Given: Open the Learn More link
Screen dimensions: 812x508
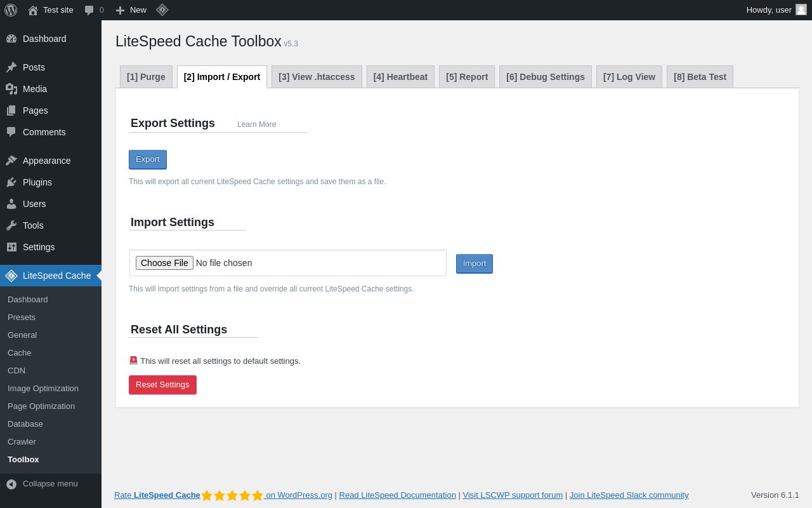Looking at the screenshot, I should click(x=256, y=124).
